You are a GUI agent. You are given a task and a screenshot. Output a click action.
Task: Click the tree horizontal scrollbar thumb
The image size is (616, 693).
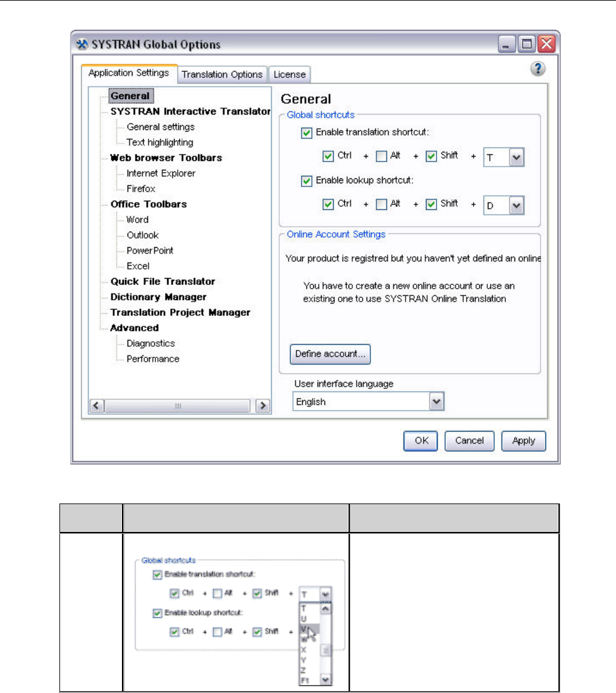[178, 406]
